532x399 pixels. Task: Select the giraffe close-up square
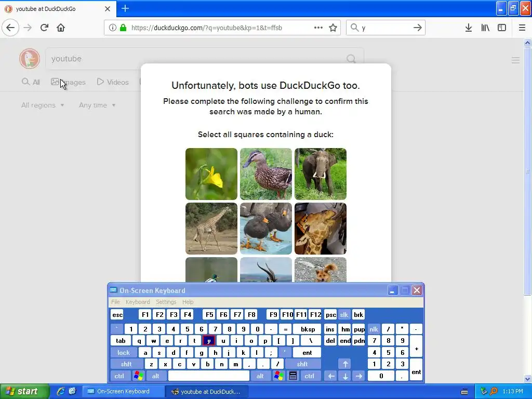[x=321, y=229]
